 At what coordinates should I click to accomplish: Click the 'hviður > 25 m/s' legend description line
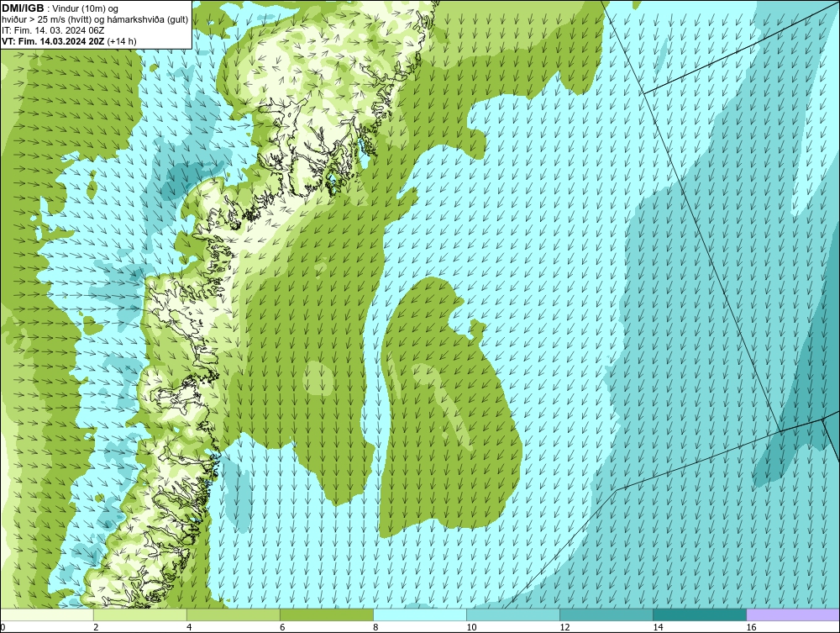[95, 20]
